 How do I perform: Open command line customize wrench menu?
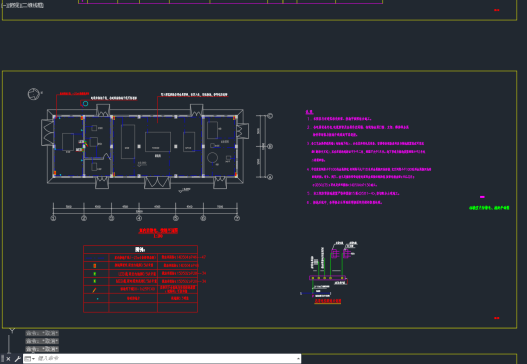pos(17,359)
